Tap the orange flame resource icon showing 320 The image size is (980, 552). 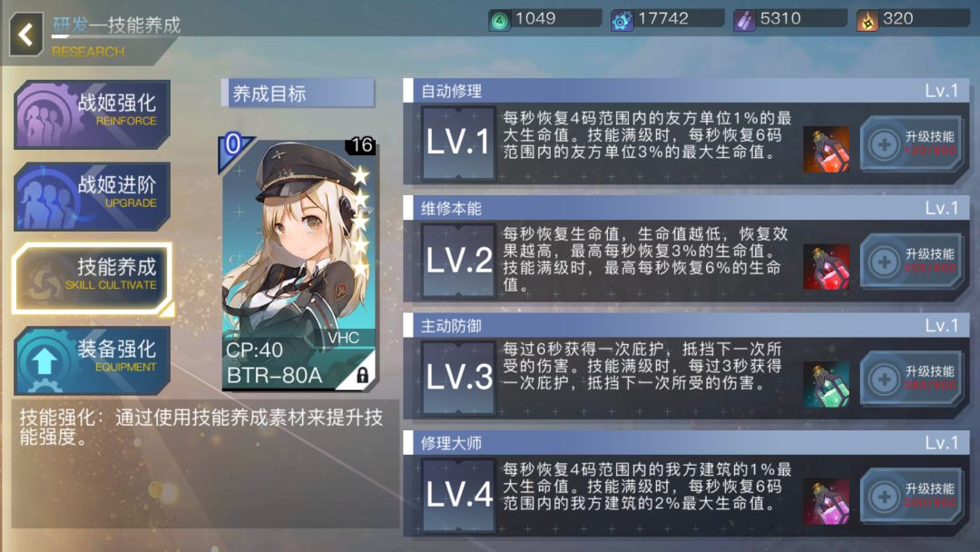pyautogui.click(x=867, y=21)
